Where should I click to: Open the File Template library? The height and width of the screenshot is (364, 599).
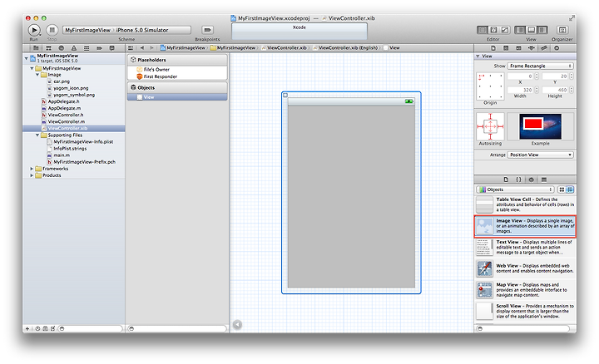pyautogui.click(x=506, y=180)
